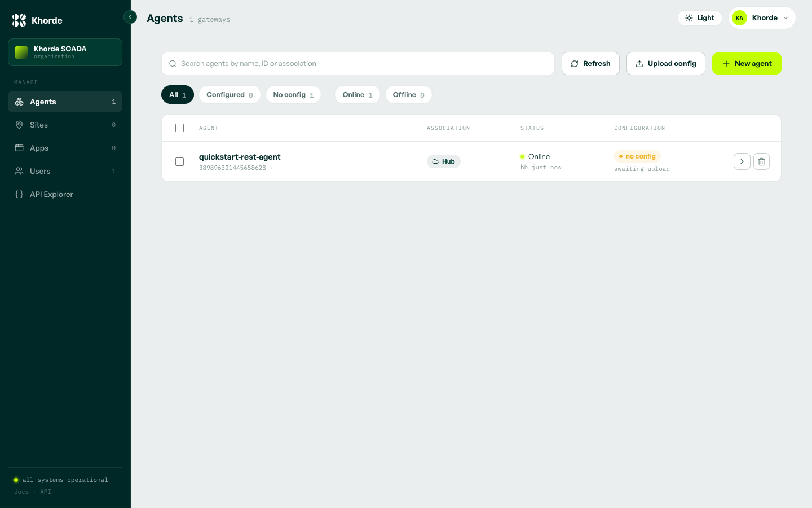Filter by No config agents

point(293,95)
